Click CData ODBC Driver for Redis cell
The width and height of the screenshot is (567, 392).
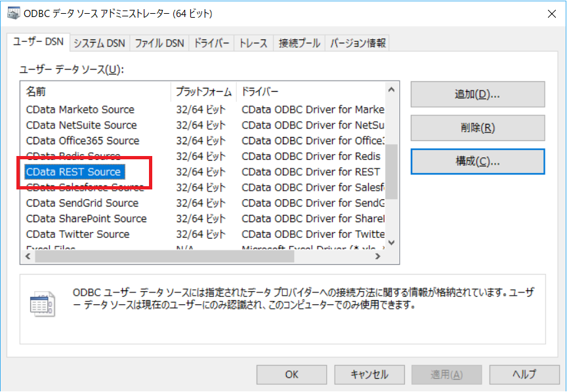[311, 156]
